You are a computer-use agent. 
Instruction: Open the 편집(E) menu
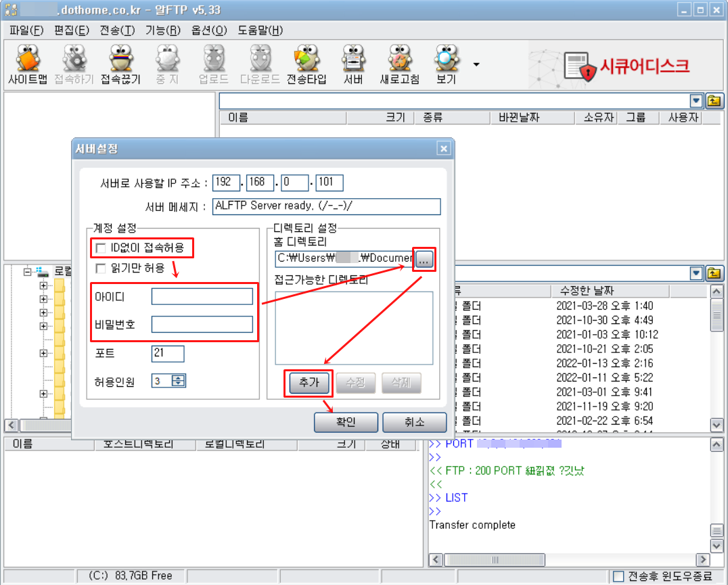[72, 30]
